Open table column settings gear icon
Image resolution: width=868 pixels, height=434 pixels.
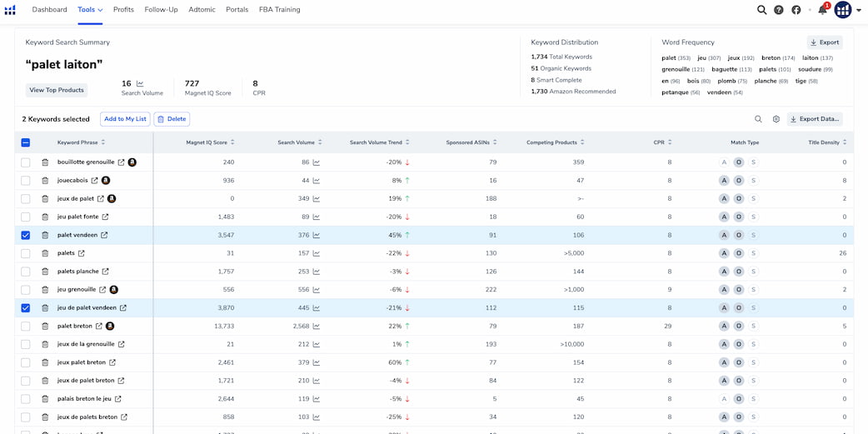(776, 119)
